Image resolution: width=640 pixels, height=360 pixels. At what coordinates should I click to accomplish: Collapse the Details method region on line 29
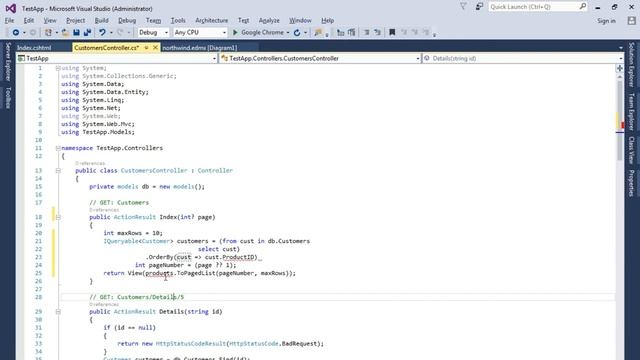click(58, 312)
